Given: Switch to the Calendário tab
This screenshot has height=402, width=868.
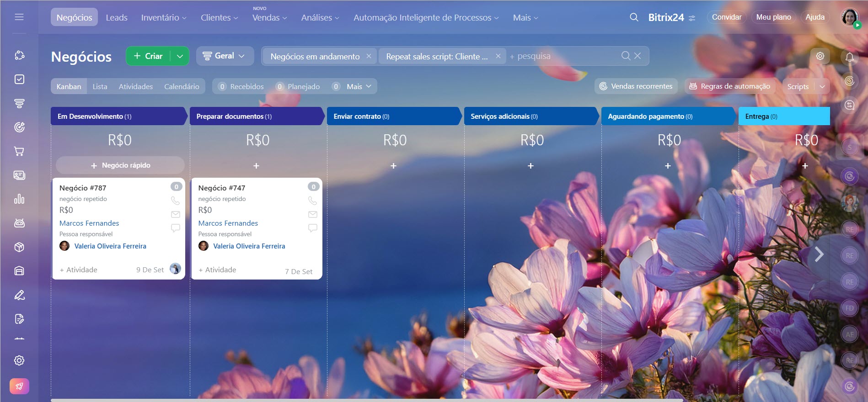Looking at the screenshot, I should [182, 86].
